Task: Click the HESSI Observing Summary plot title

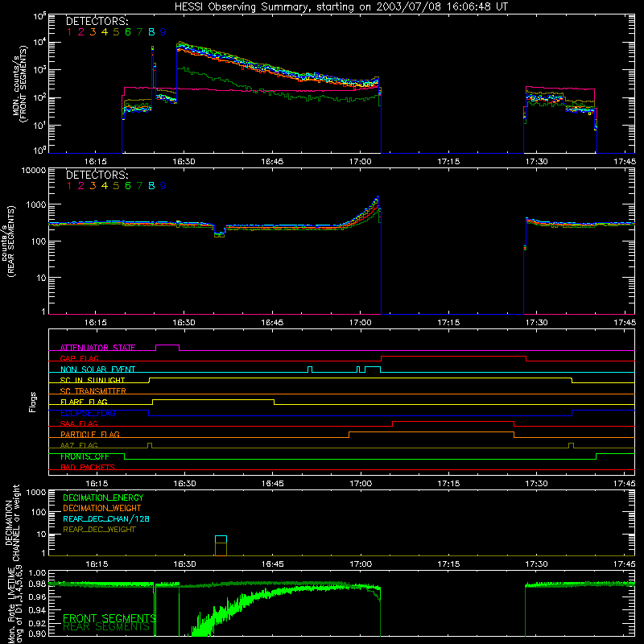Action: click(x=341, y=7)
